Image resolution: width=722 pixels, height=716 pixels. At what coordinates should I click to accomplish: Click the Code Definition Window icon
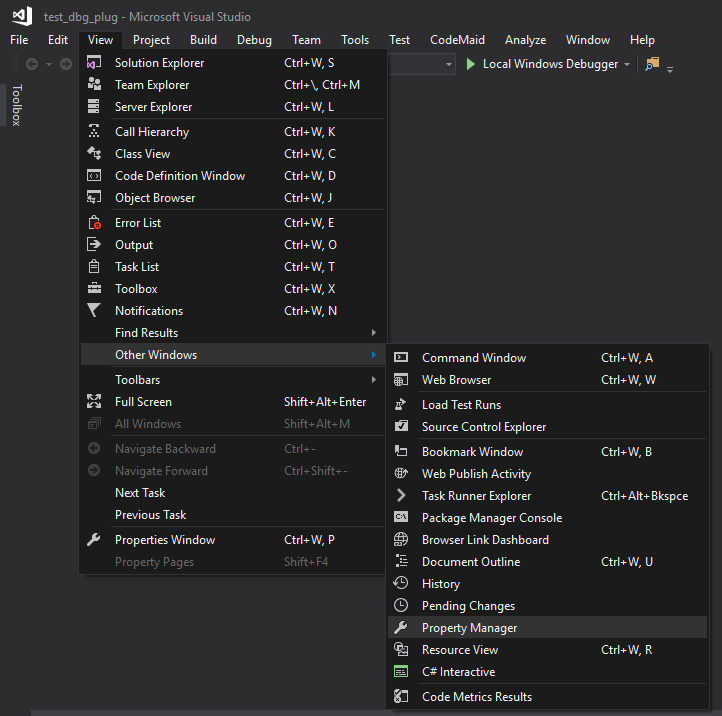(x=94, y=175)
